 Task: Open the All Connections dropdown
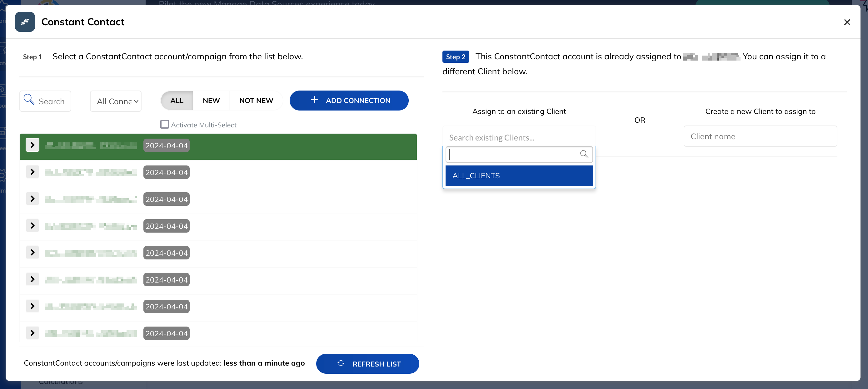coord(116,101)
